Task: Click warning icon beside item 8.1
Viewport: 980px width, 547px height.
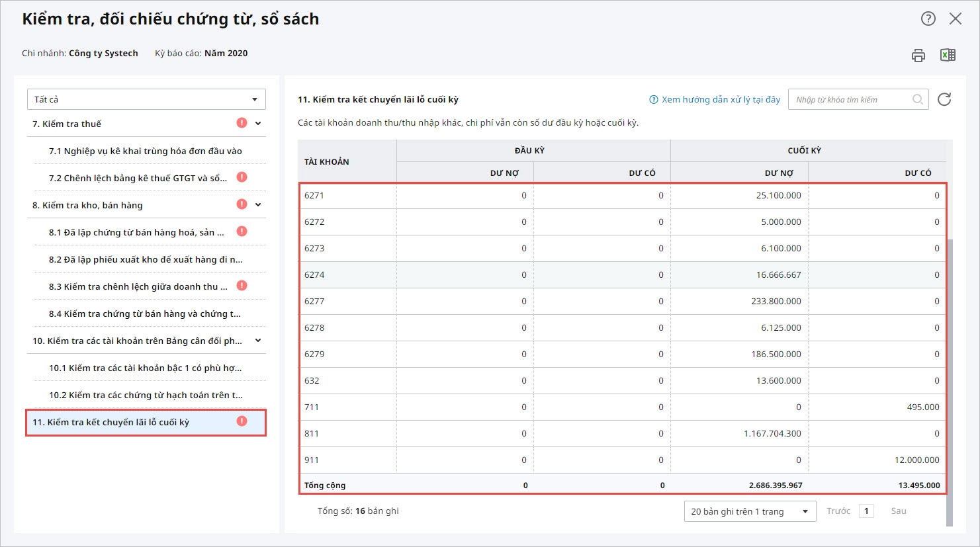Action: click(242, 231)
